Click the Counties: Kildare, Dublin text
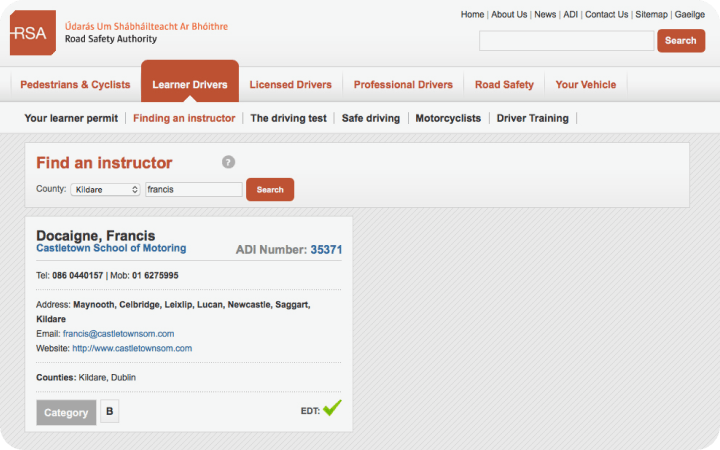 click(x=86, y=377)
